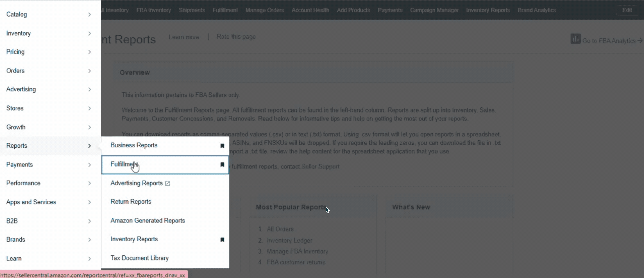Image resolution: width=644 pixels, height=278 pixels.
Task: Select the Go to FBA Analytics arrow
Action: (x=640, y=41)
